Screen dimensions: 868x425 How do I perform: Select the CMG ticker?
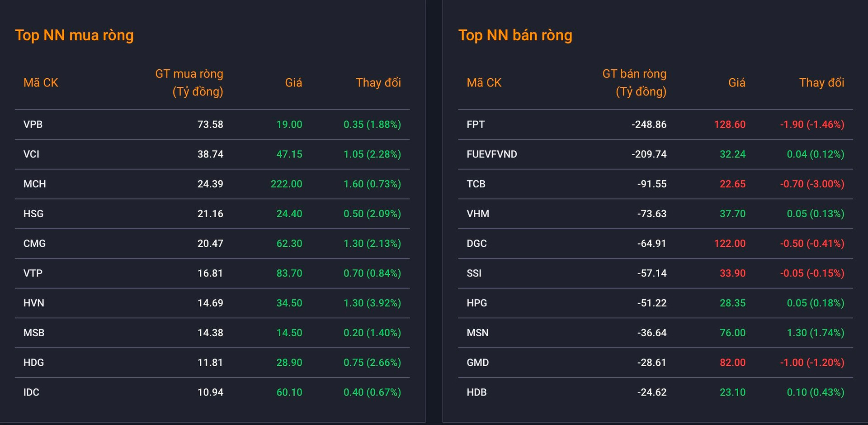point(34,244)
